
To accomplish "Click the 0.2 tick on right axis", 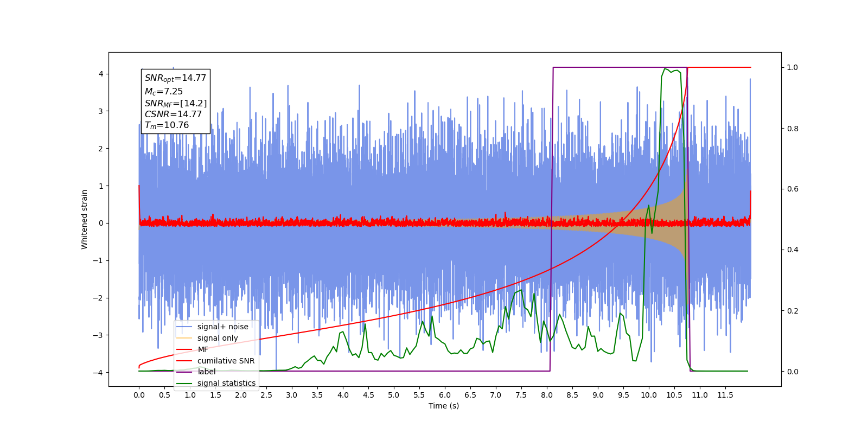I will (x=793, y=311).
